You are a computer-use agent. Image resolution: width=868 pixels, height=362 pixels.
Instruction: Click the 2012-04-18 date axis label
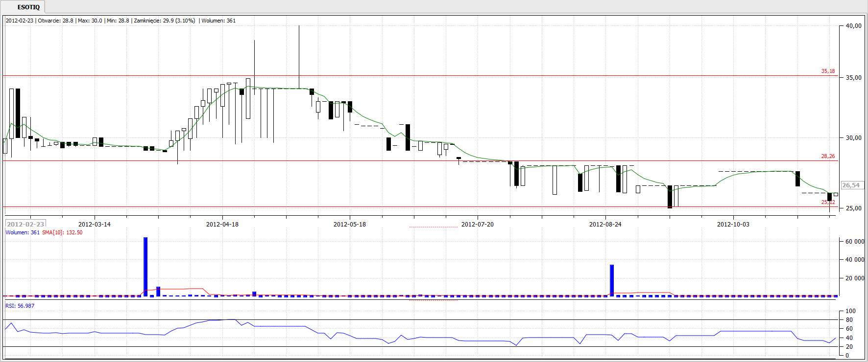[x=222, y=225]
